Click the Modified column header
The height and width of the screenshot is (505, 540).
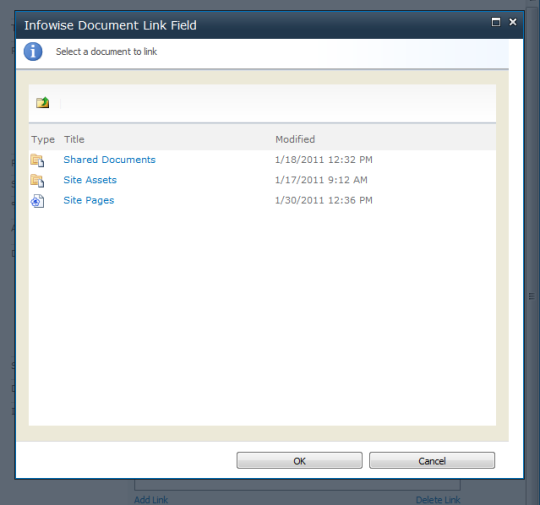point(295,139)
